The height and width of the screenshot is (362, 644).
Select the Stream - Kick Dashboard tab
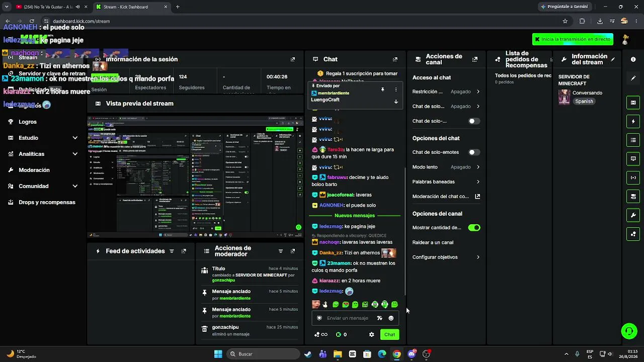(x=131, y=7)
